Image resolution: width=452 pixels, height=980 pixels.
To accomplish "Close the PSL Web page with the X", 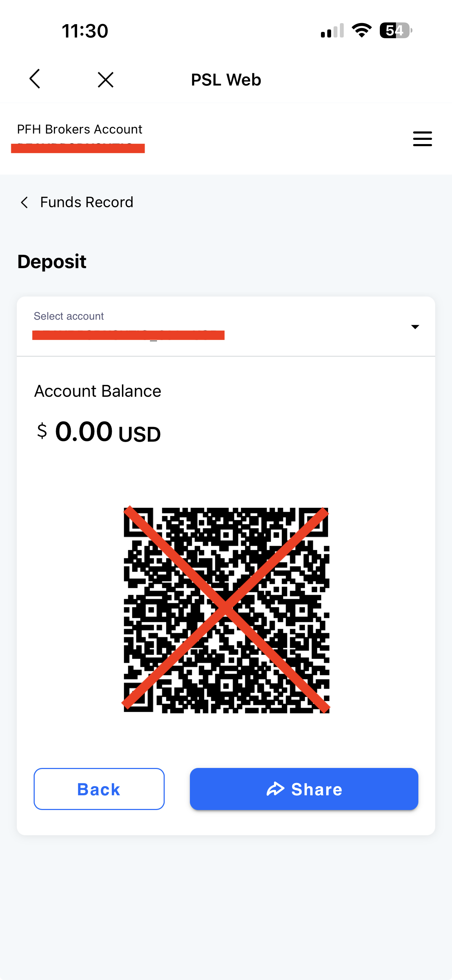I will coord(105,80).
